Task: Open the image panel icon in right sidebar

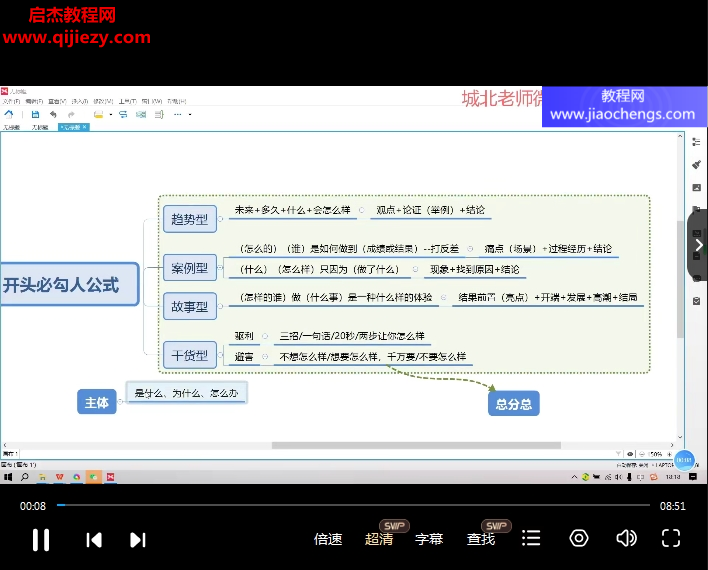Action: tap(696, 187)
